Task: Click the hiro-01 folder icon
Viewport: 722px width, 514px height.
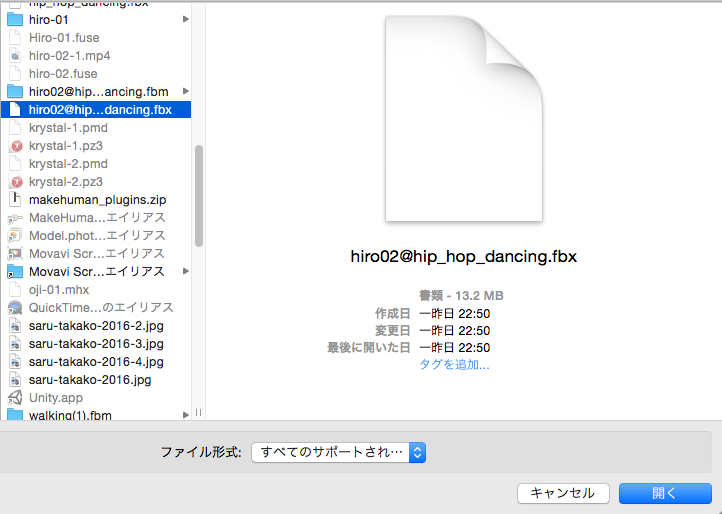Action: tap(15, 20)
